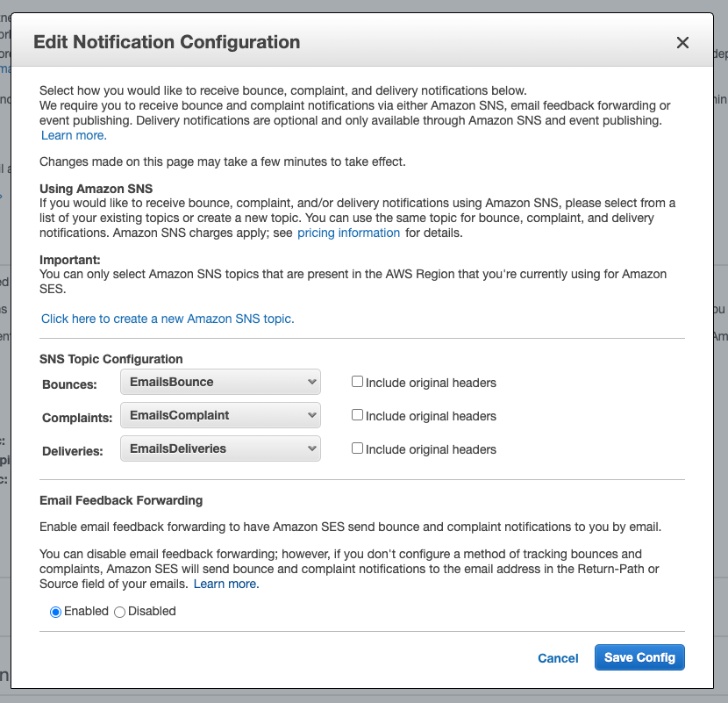The height and width of the screenshot is (703, 728).
Task: Click the Using Amazon SNS heading
Action: tap(96, 189)
